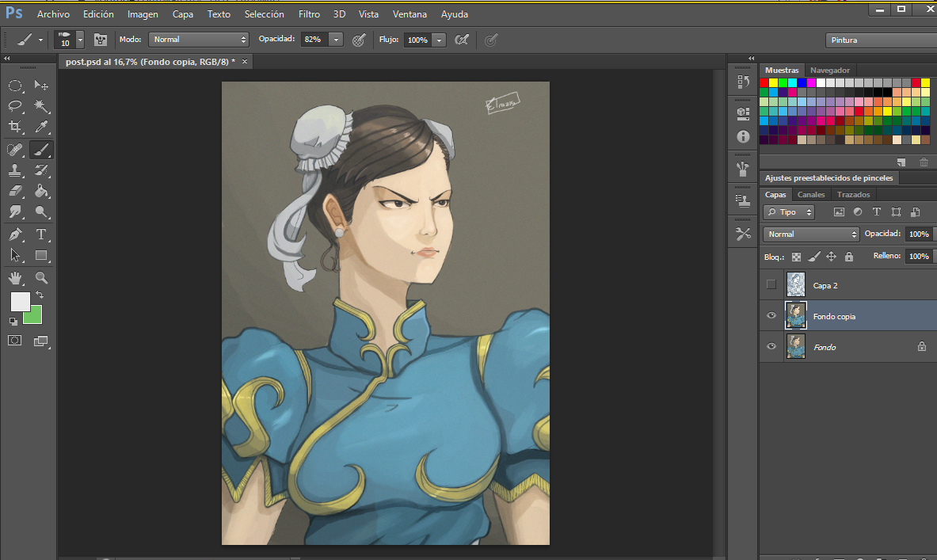Select the Pen tool
Viewport: 937px width, 560px height.
[x=15, y=234]
